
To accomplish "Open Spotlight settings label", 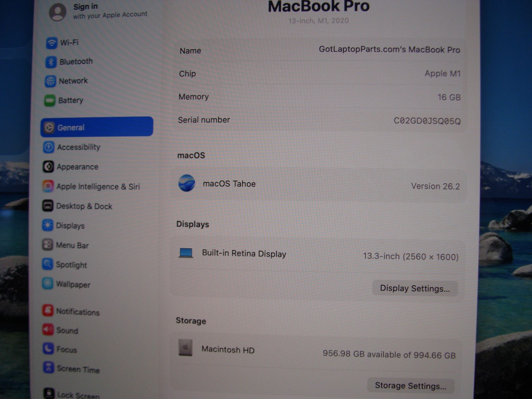I will [71, 265].
